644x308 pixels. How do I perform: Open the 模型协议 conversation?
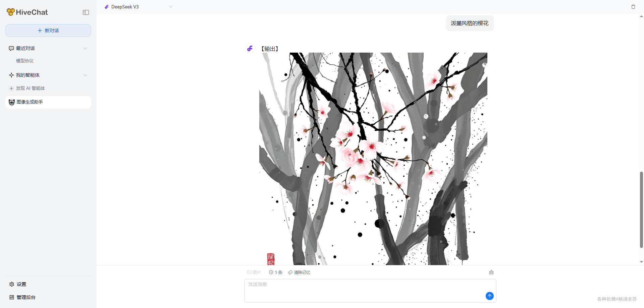[25, 61]
